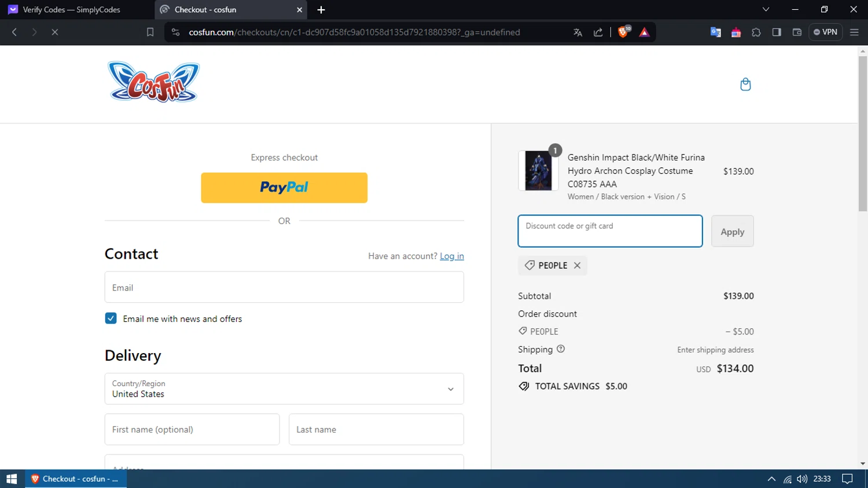Click the Genshin Impact product title text
868x488 pixels.
pos(636,171)
